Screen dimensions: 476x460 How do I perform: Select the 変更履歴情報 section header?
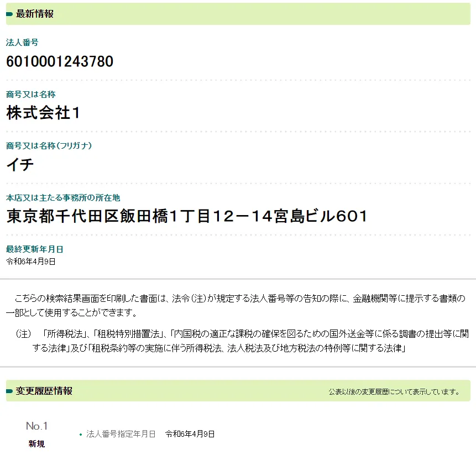44,391
